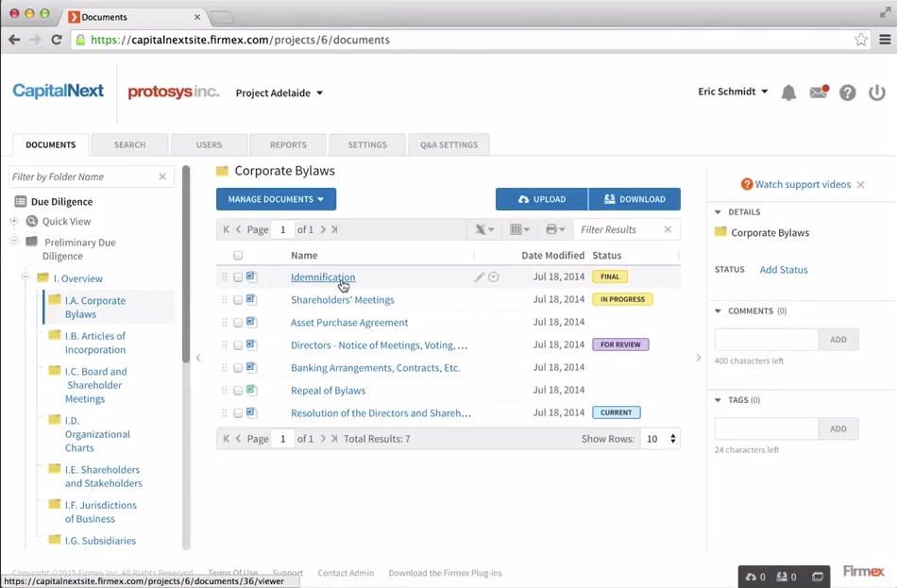
Task: Reload the page with browser refresh button
Action: click(x=56, y=40)
